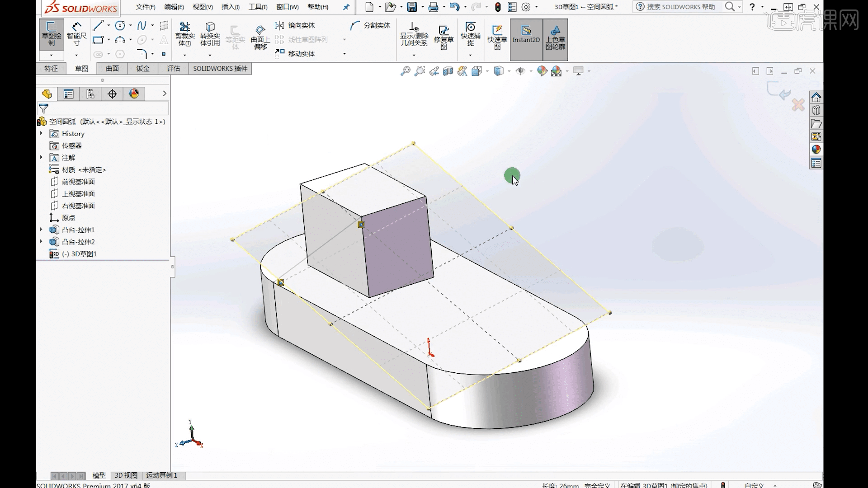Click the Zoom to Fit icon
The height and width of the screenshot is (488, 868).
pyautogui.click(x=405, y=71)
